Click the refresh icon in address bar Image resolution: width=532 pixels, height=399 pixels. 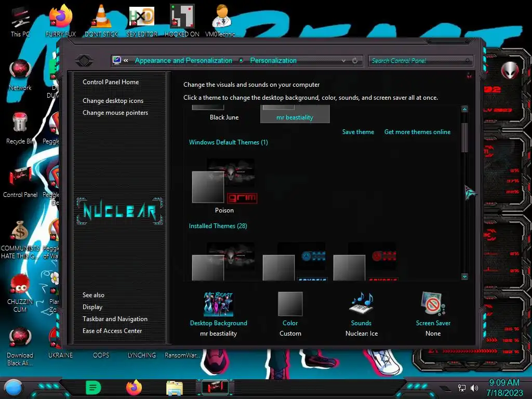point(355,60)
